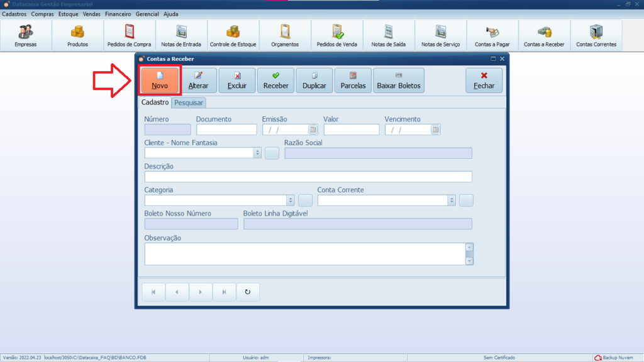The image size is (644, 362).
Task: Open the Empresas module from toolbar
Action: pos(26,35)
